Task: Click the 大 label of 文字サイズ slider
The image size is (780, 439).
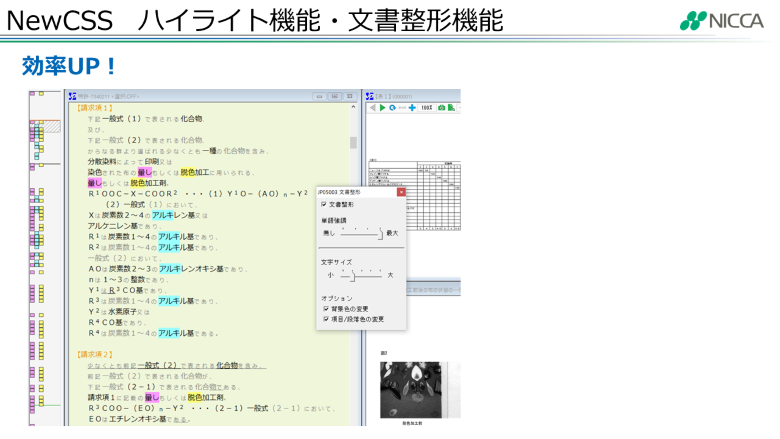Action: (390, 275)
